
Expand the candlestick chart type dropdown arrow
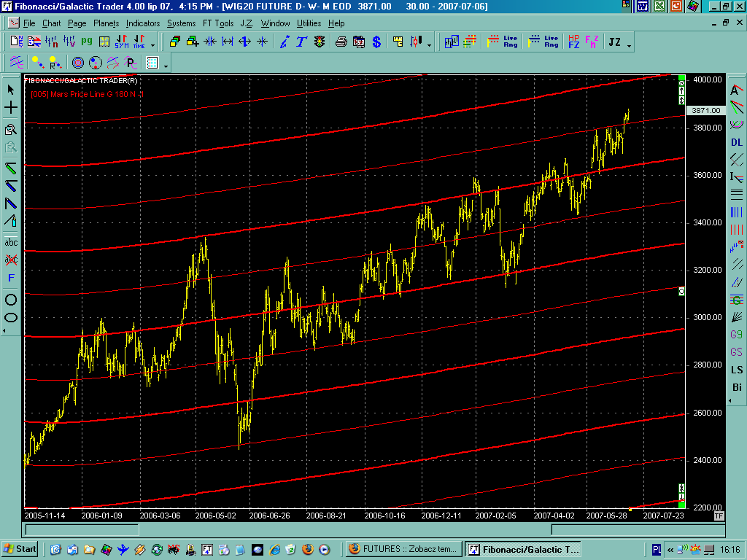pyautogui.click(x=429, y=45)
